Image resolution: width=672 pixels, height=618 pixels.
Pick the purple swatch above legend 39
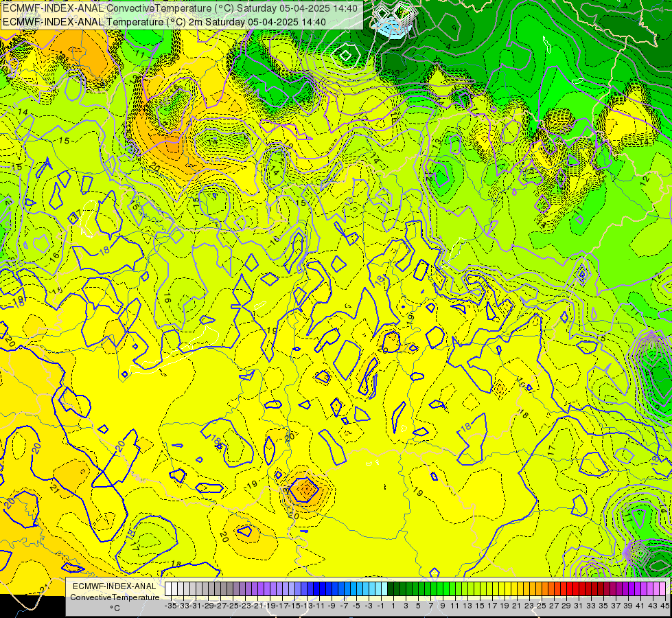click(625, 589)
